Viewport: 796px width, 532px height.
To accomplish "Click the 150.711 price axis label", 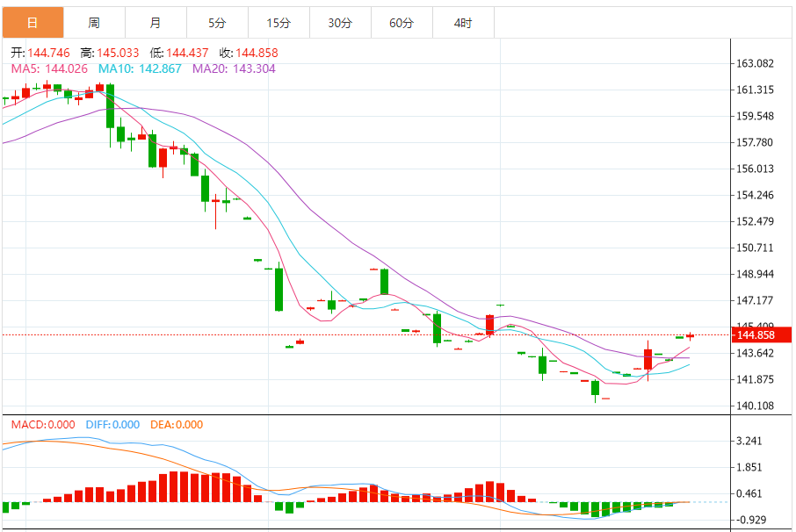I will coord(755,248).
